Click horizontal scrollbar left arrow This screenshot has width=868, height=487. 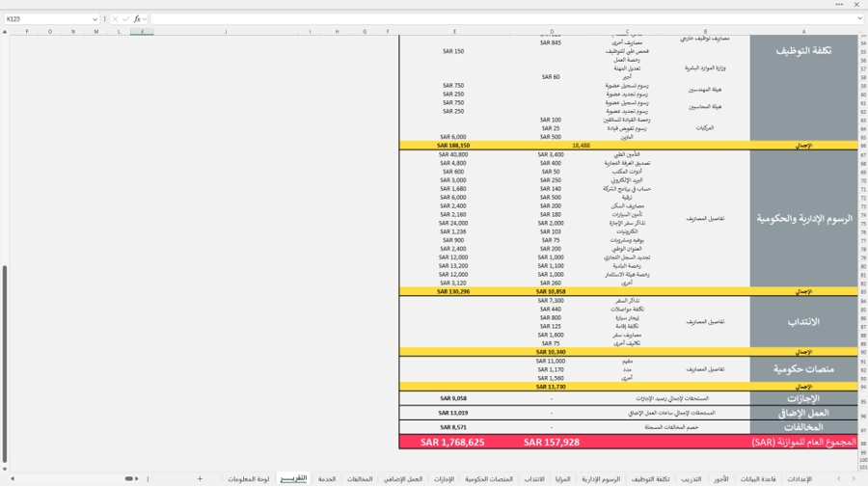[x=13, y=478]
